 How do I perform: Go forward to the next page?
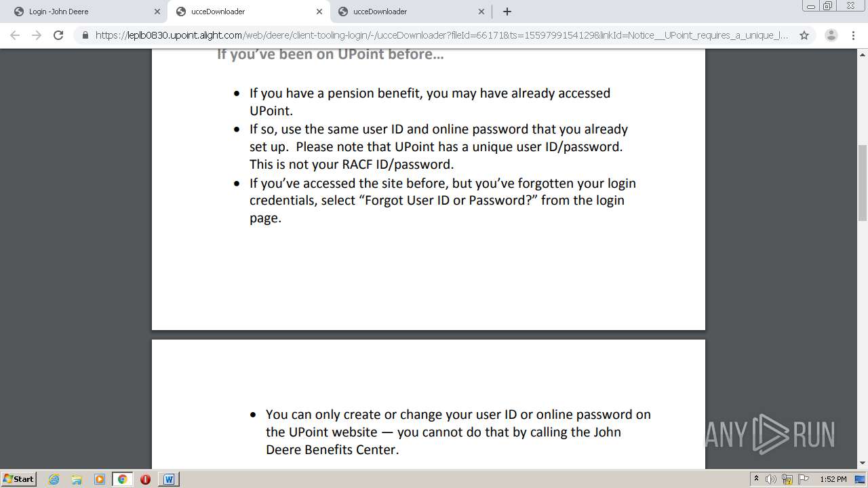pos(37,35)
